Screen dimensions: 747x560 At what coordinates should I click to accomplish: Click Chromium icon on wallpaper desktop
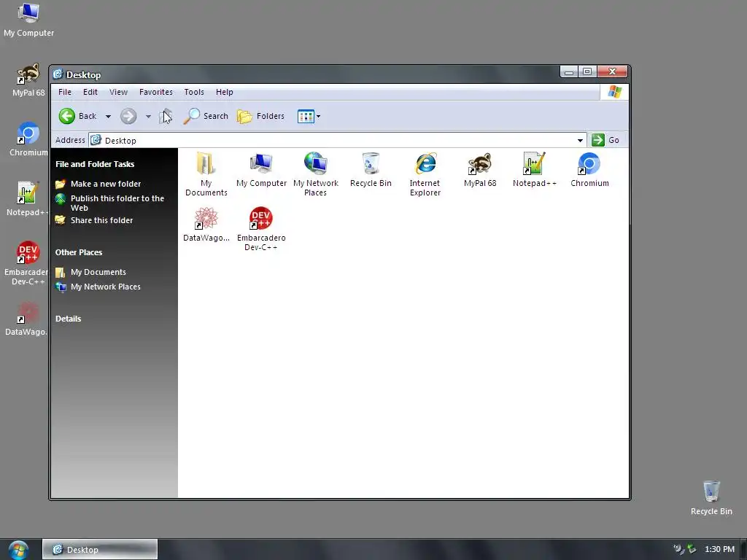click(28, 133)
